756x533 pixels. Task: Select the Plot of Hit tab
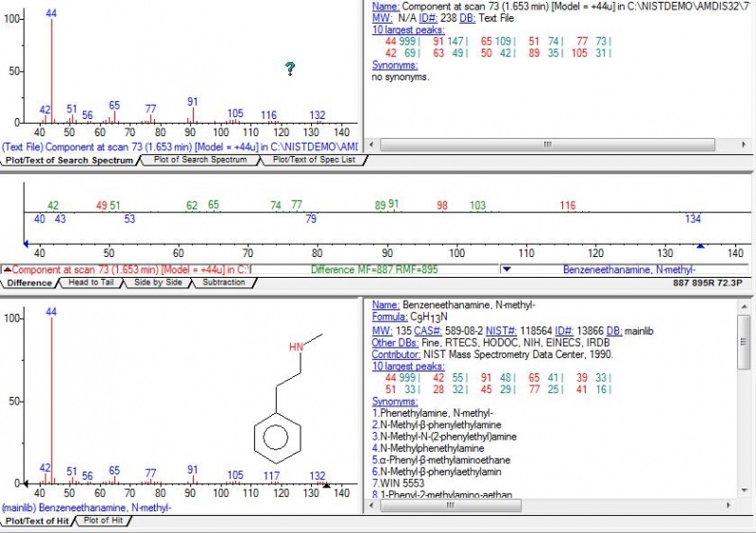pos(103,521)
